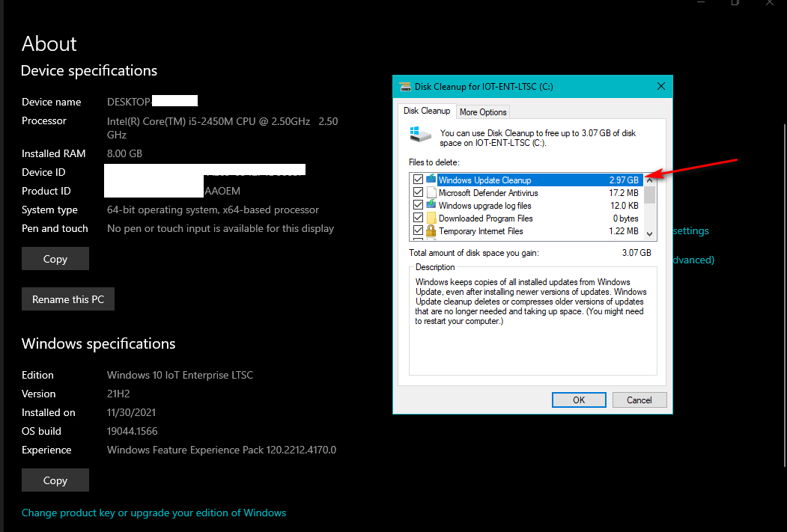Viewport: 787px width, 532px height.
Task: Click the Rename this PC button
Action: coord(67,299)
